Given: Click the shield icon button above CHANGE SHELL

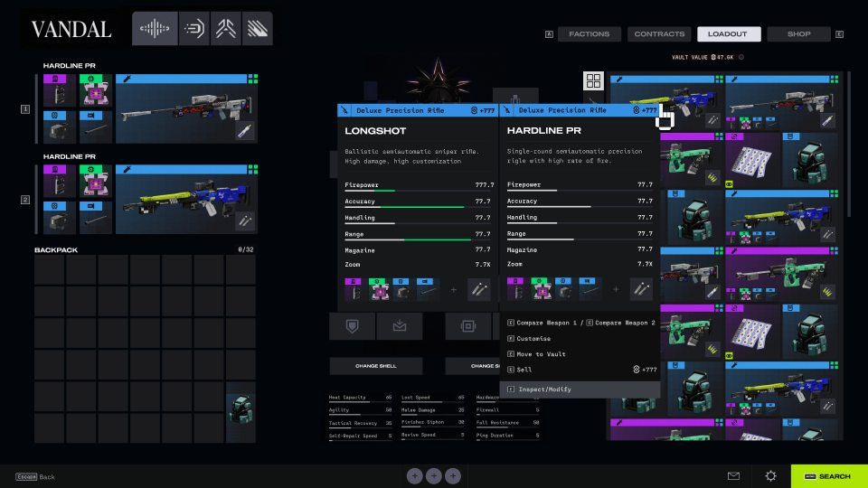Looking at the screenshot, I should click(352, 326).
